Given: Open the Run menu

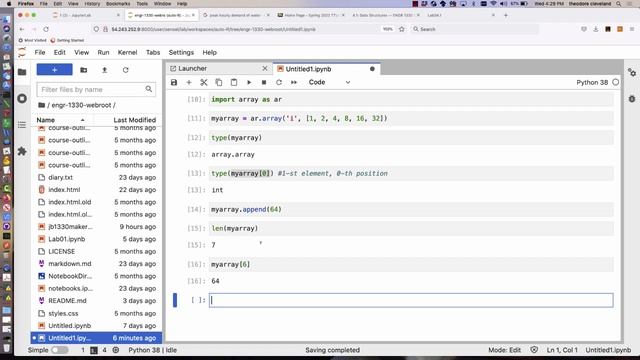Looking at the screenshot, I should coord(103,52).
